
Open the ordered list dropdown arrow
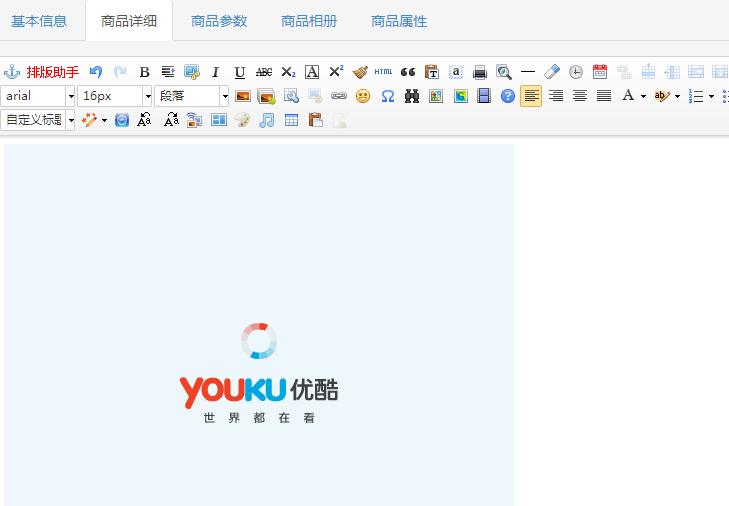711,97
